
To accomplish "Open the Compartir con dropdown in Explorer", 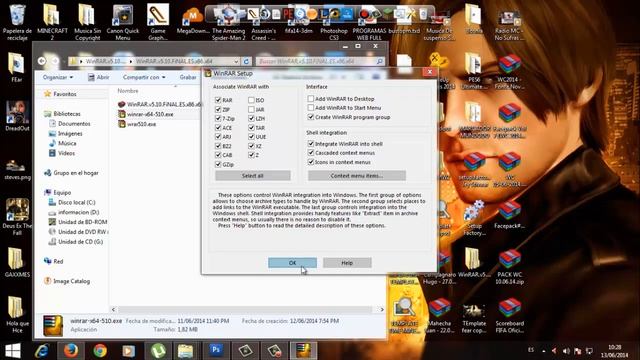I will pos(144,77).
